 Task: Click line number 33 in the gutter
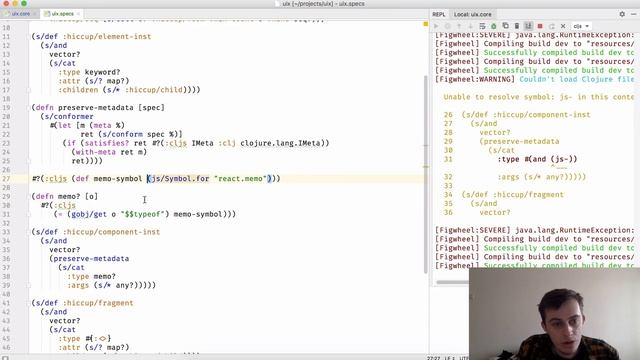point(6,232)
